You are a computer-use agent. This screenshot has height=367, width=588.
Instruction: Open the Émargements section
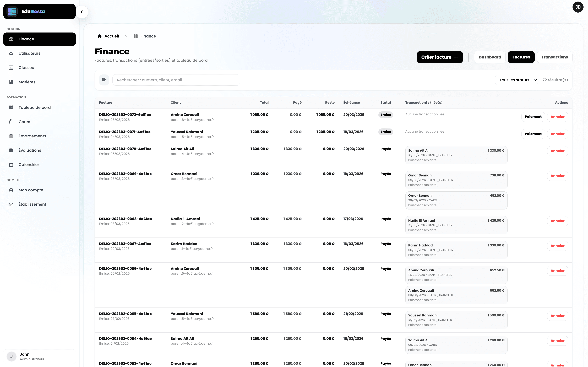(32, 136)
